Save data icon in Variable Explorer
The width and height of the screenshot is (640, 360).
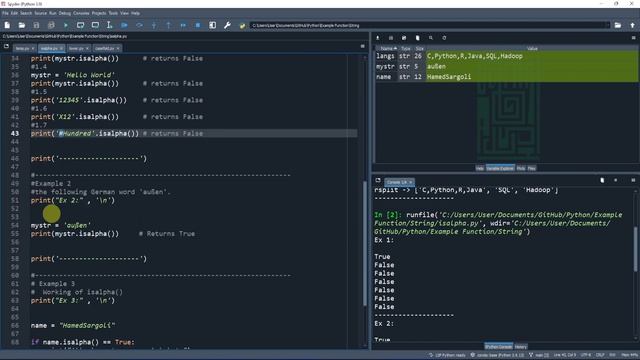click(x=391, y=38)
